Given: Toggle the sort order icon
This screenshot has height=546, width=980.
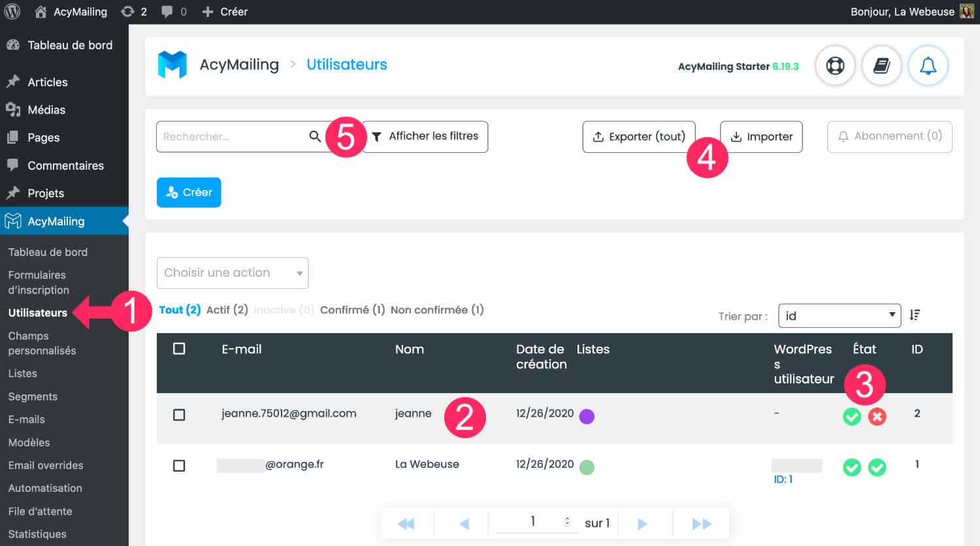Looking at the screenshot, I should click(x=915, y=315).
